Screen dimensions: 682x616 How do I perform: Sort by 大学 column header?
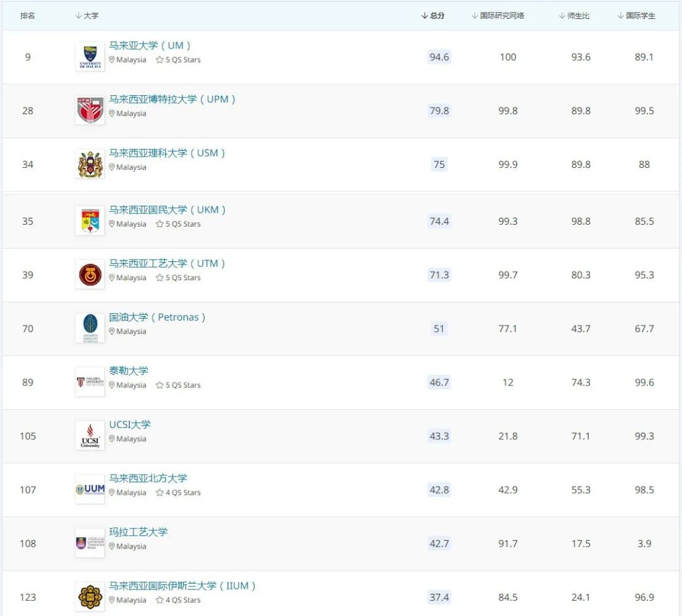(87, 16)
